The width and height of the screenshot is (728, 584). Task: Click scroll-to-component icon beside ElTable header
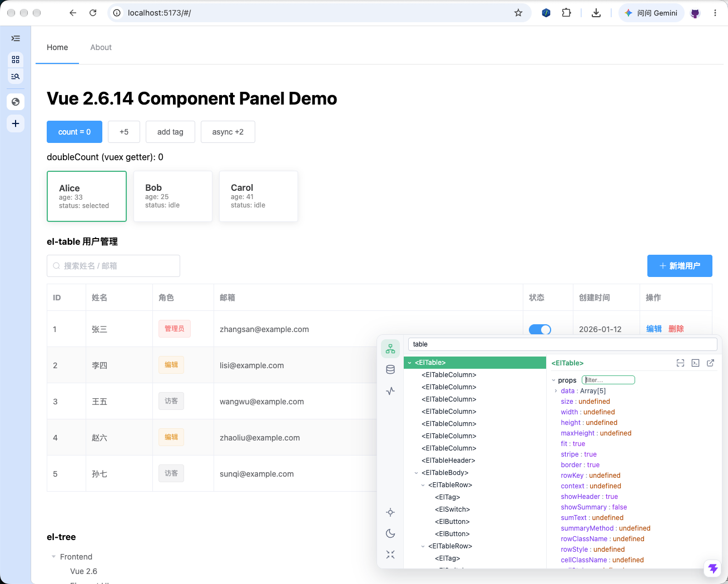click(x=680, y=363)
